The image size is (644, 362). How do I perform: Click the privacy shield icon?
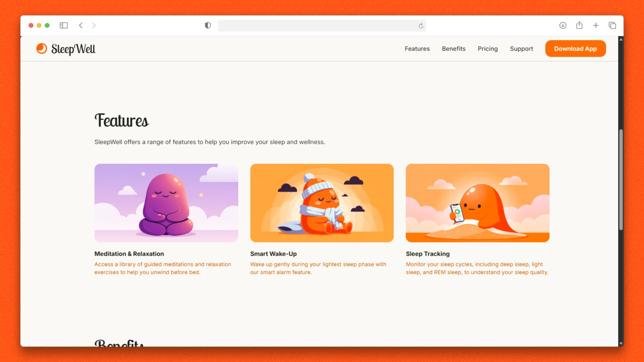(208, 25)
